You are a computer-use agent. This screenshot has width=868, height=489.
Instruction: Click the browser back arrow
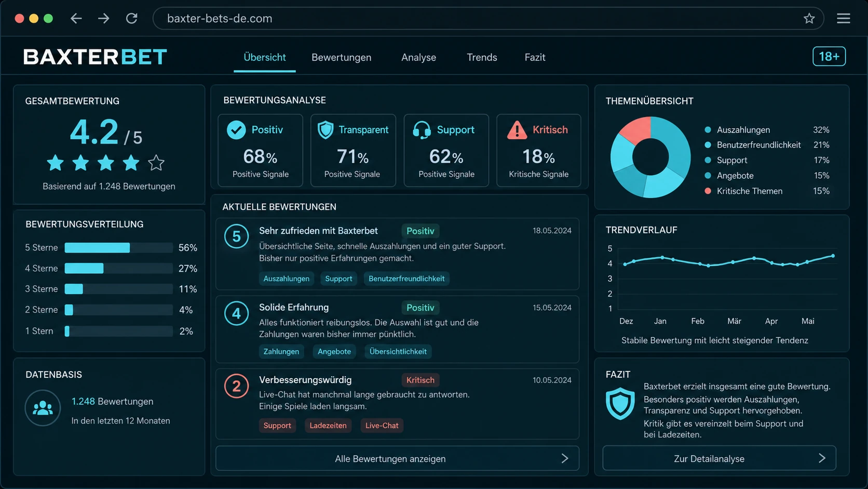(76, 19)
